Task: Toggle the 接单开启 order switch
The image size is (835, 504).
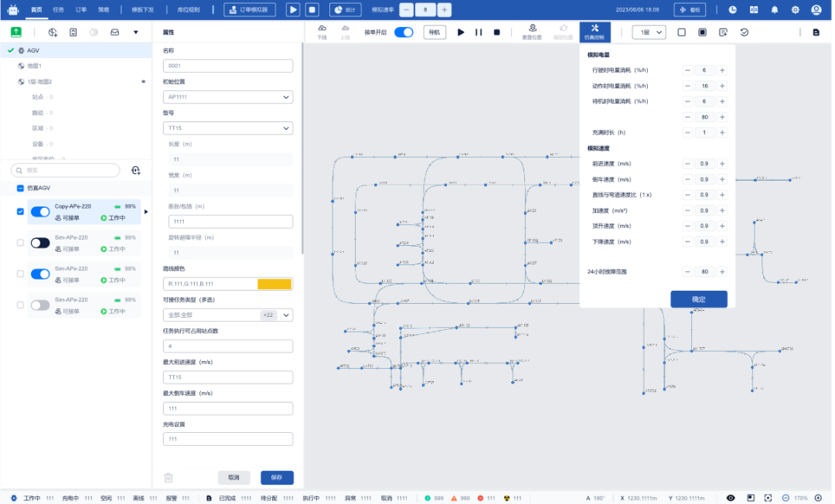Action: 404,32
